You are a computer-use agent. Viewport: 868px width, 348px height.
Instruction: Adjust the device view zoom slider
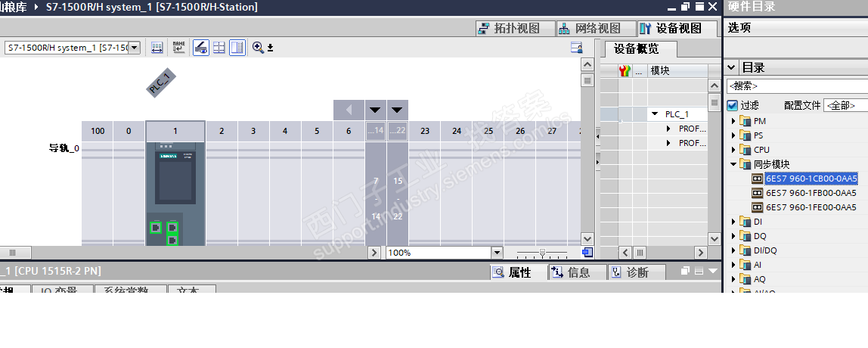pyautogui.click(x=543, y=253)
